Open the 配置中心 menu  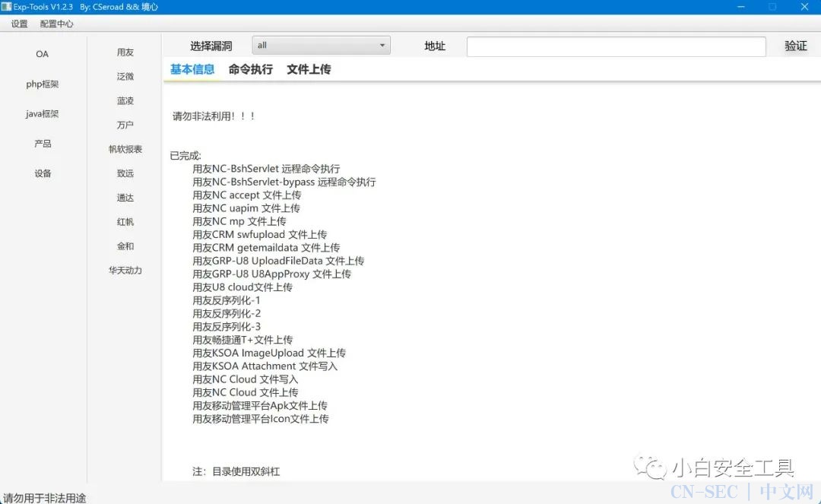point(56,24)
